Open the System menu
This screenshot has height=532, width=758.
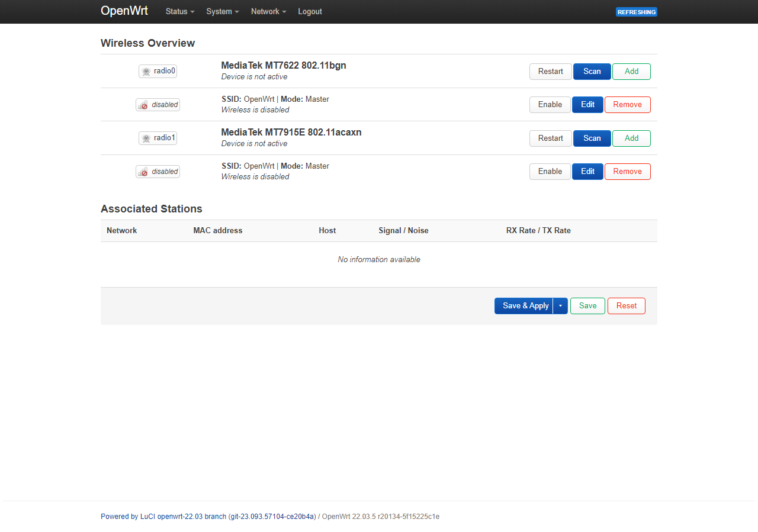point(223,11)
